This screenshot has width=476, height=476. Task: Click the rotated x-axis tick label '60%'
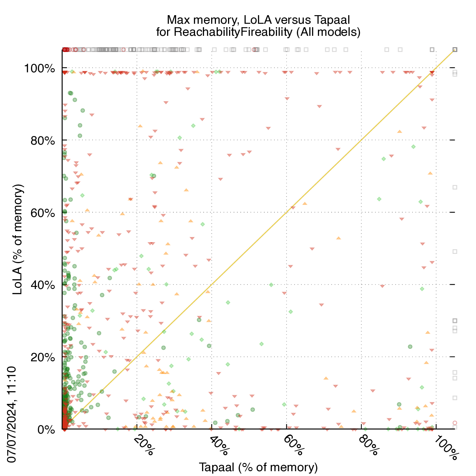(293, 445)
